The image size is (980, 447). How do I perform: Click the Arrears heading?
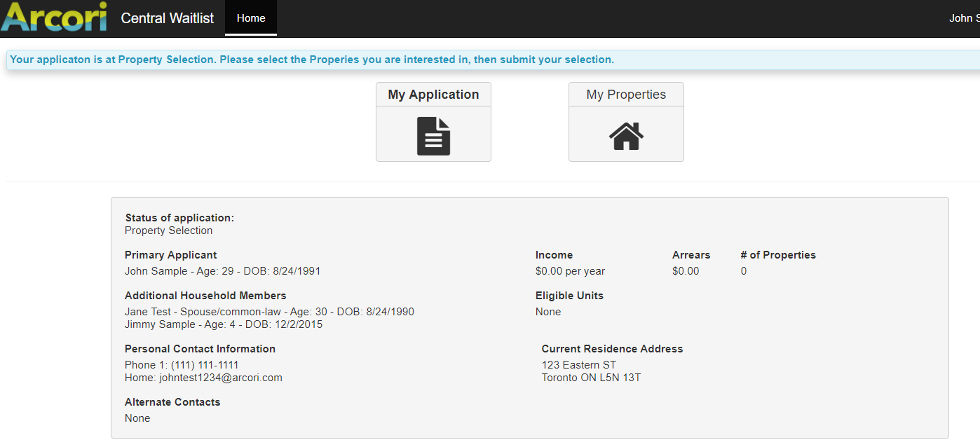click(x=691, y=255)
